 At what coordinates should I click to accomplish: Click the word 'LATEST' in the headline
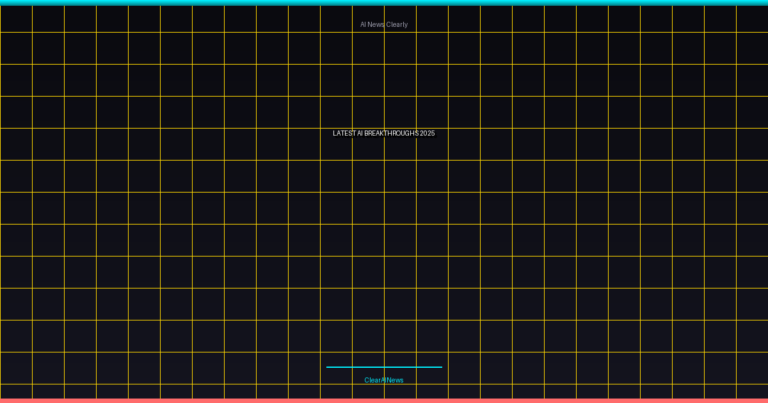pyautogui.click(x=344, y=133)
